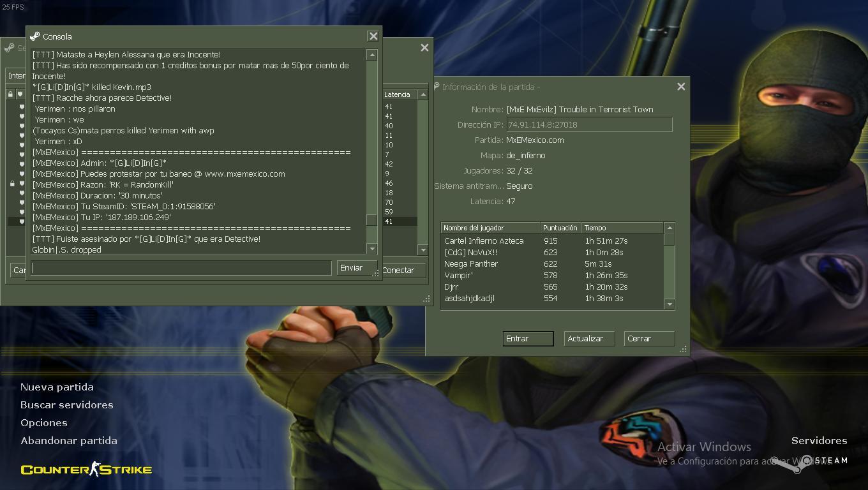Sort players by Nombre del jugador header
The height and width of the screenshot is (490, 868).
coord(490,228)
